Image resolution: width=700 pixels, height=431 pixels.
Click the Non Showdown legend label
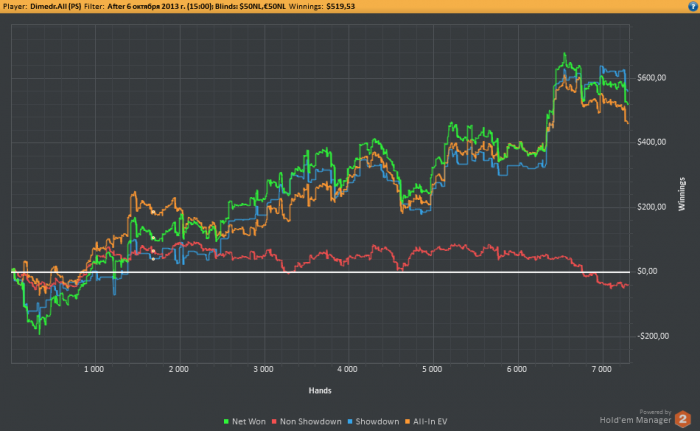click(x=311, y=422)
